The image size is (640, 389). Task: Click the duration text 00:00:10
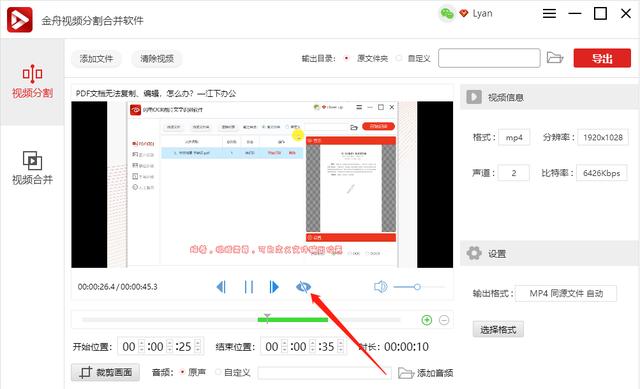click(407, 347)
